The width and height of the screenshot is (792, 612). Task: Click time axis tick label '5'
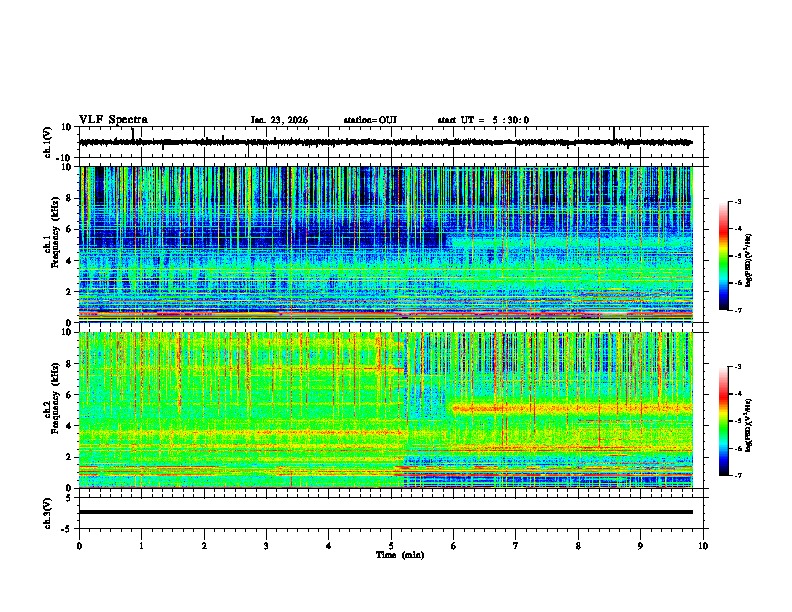click(391, 546)
